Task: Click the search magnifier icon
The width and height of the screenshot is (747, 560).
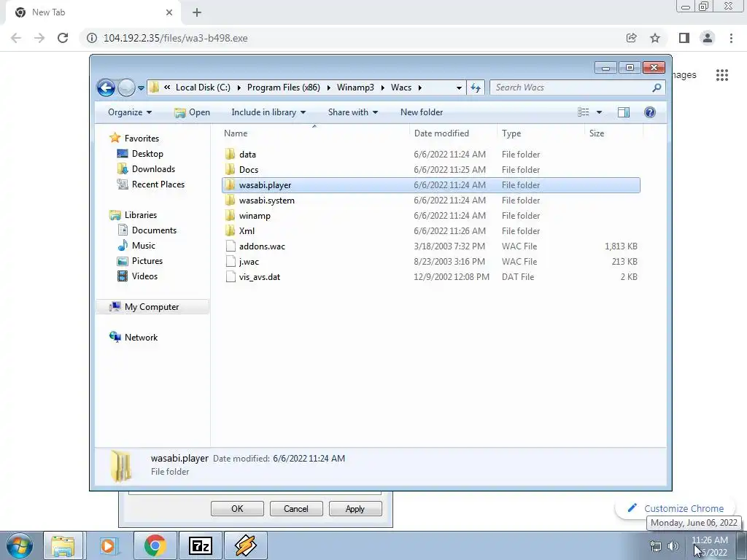Action: [657, 87]
